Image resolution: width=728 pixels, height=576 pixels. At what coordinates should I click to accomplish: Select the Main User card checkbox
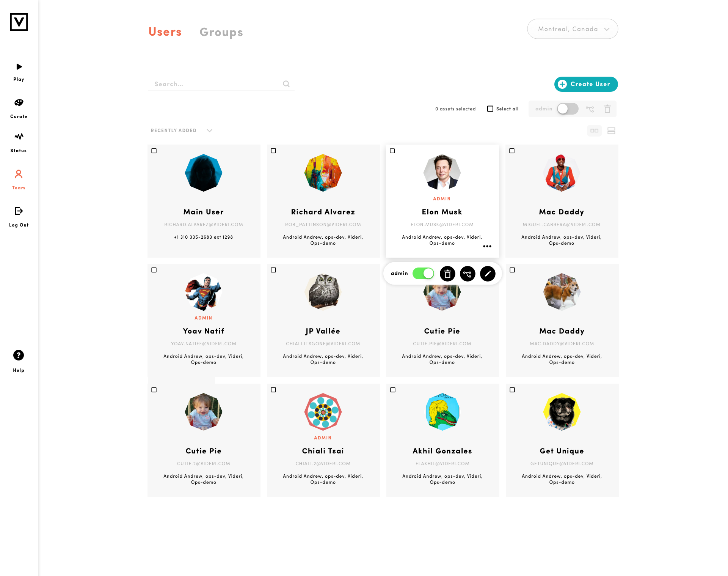[x=154, y=151]
